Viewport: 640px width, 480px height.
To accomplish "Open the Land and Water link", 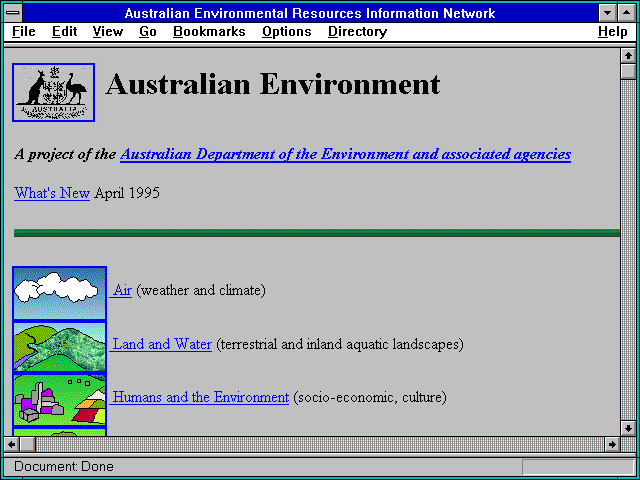I will point(161,344).
